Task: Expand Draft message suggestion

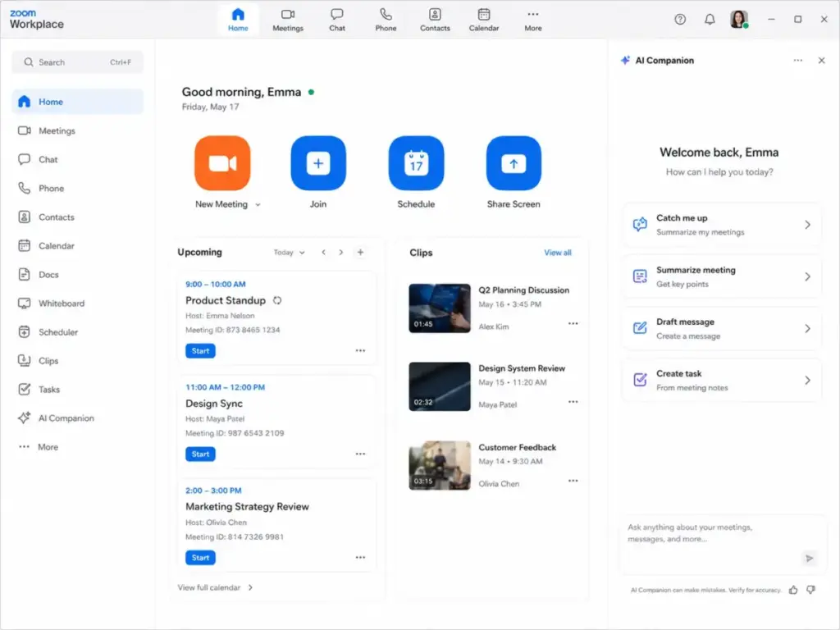Action: (722, 328)
